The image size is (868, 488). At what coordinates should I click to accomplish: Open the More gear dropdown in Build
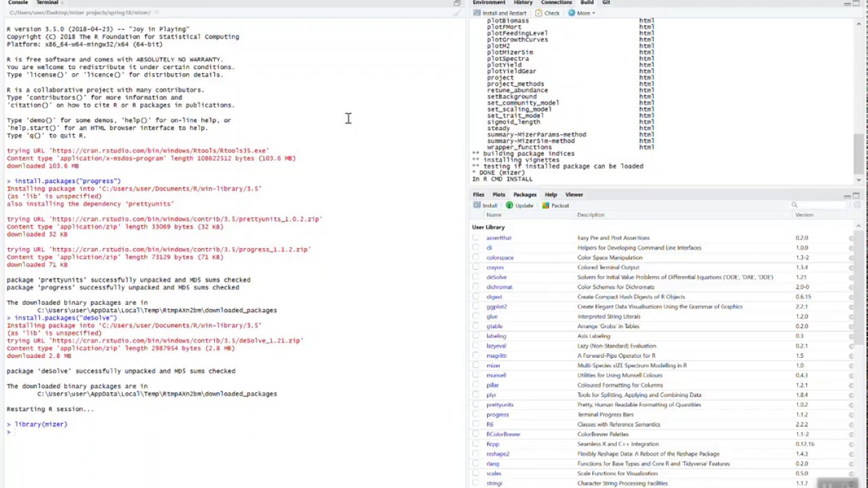point(583,13)
